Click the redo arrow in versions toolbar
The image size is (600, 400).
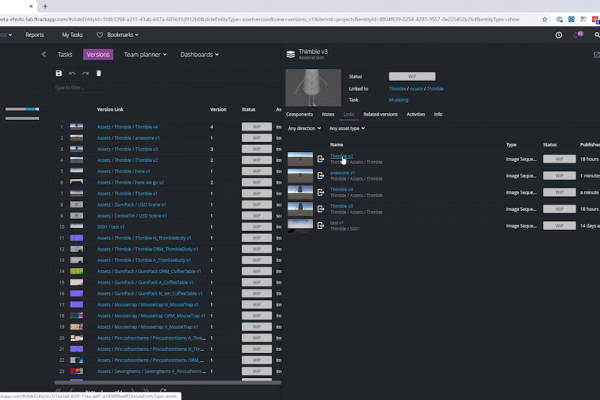click(85, 73)
